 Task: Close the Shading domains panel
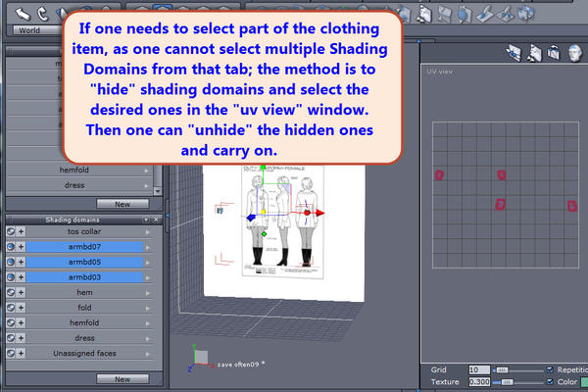(156, 220)
